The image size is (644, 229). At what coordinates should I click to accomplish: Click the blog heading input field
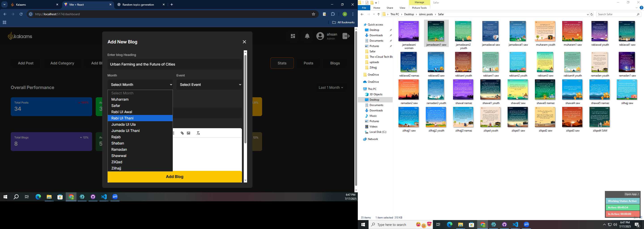[175, 64]
